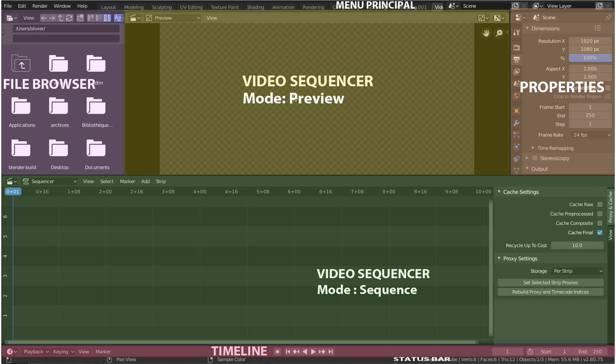Click Set Selected Strip Proxies button
Viewport: 616px width, 364px height.
550,282
